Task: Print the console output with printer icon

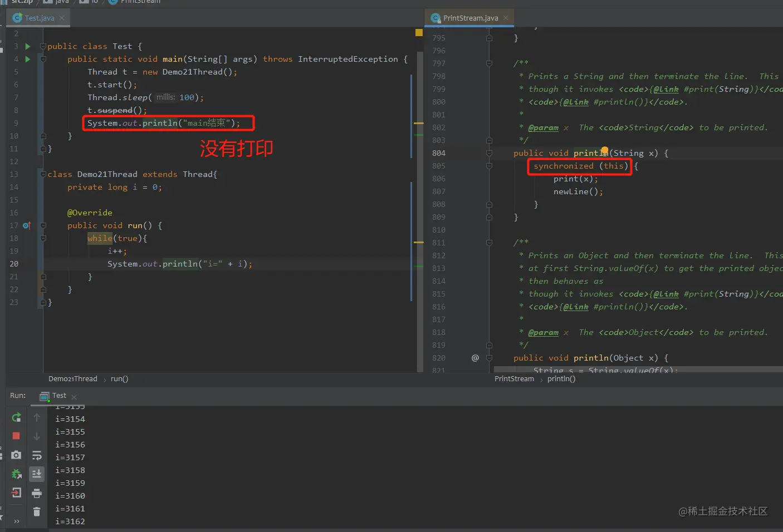Action: click(37, 493)
